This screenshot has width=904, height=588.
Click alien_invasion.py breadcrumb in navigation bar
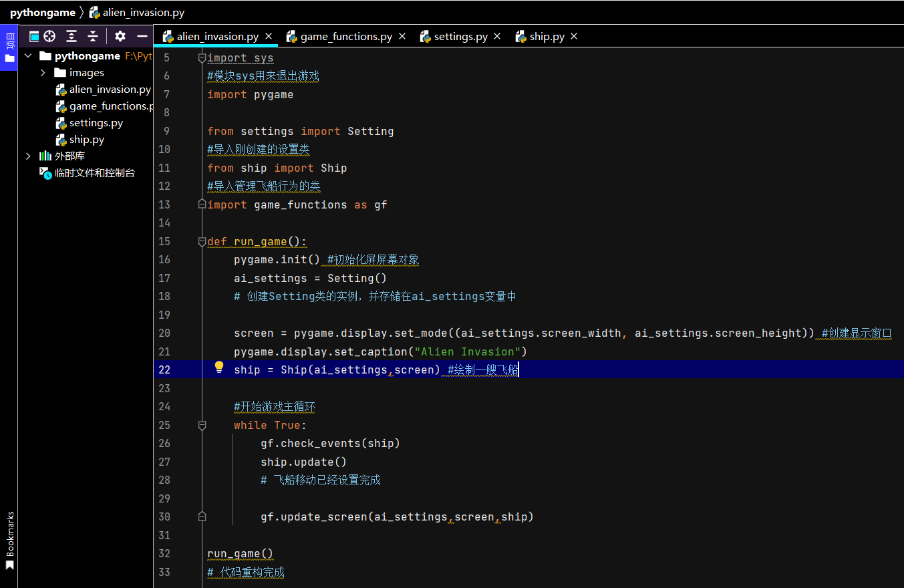136,12
